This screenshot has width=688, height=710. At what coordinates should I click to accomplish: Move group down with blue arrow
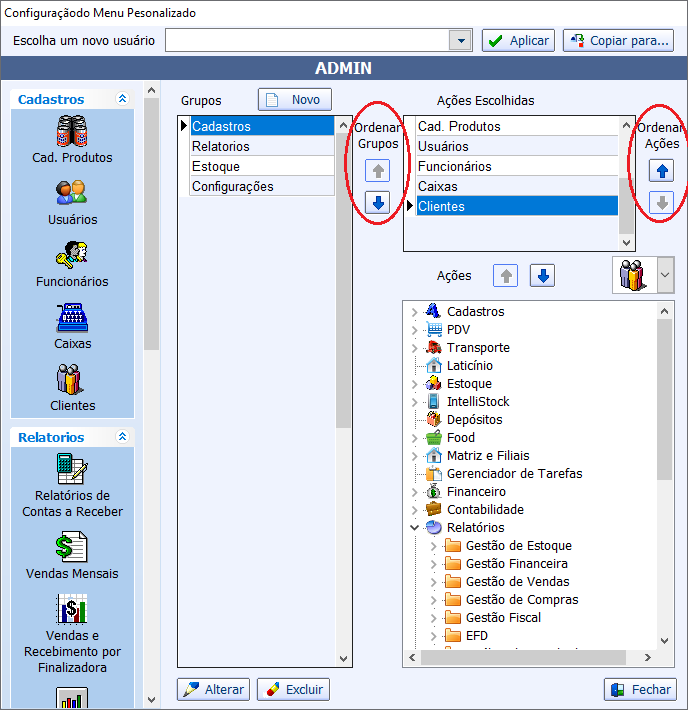click(378, 202)
